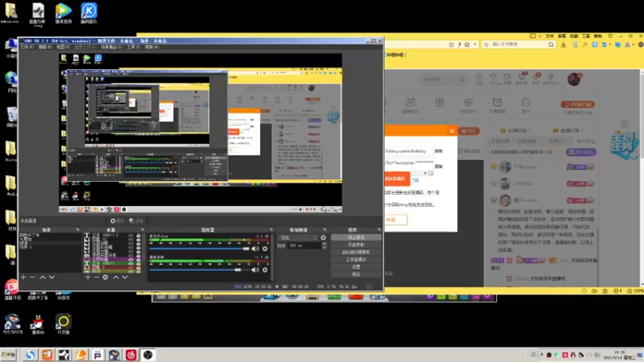
Task: Move the selected scene up in the list
Action: 43,278
